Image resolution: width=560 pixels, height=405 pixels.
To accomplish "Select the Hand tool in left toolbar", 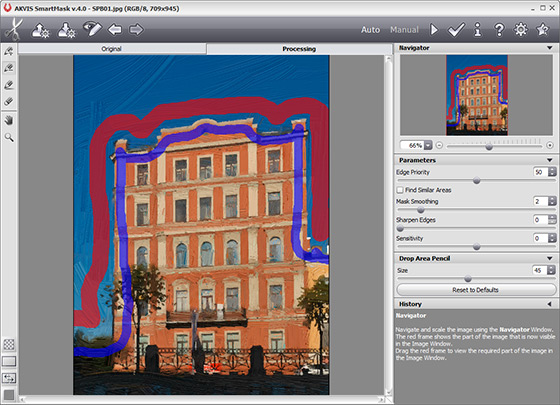I will click(x=9, y=120).
